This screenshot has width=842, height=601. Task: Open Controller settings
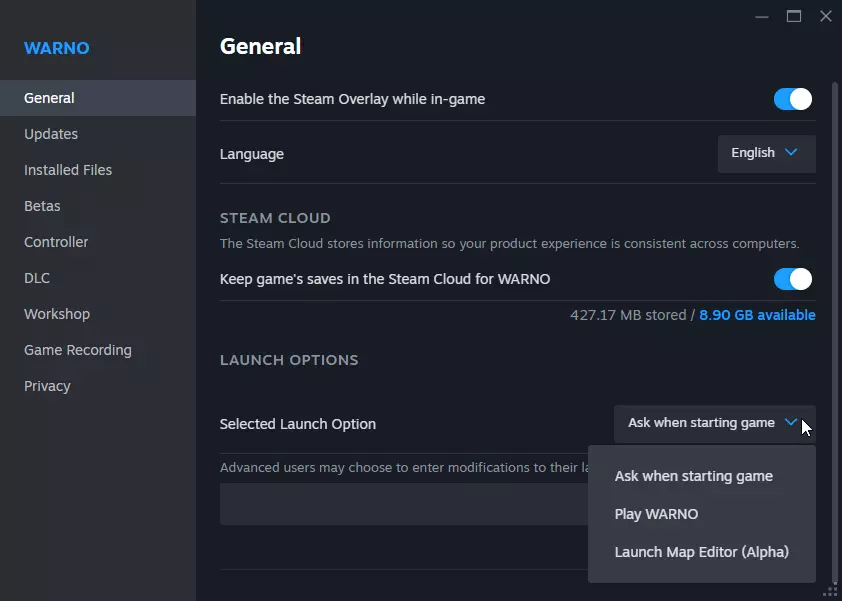(x=56, y=242)
